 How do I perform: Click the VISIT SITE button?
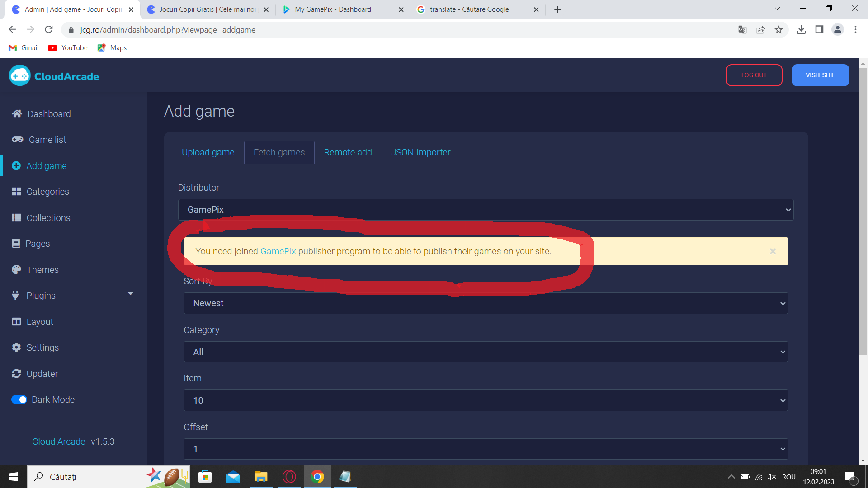pyautogui.click(x=820, y=75)
